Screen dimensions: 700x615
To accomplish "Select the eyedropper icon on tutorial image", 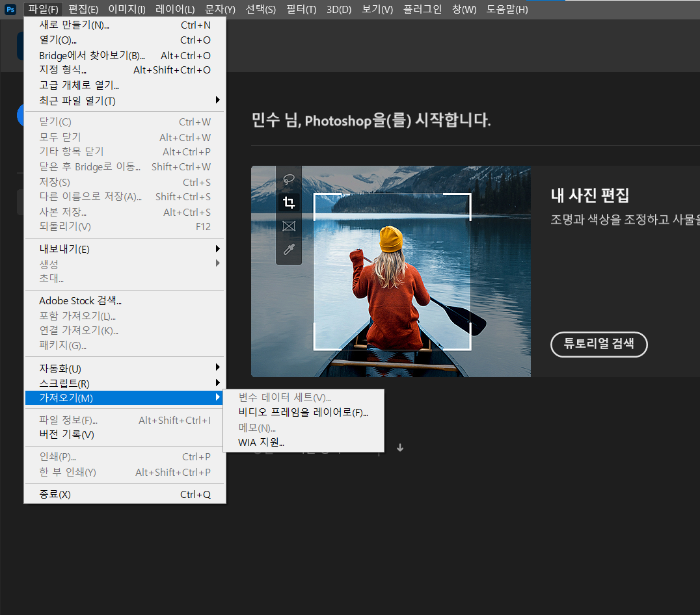I will (289, 249).
